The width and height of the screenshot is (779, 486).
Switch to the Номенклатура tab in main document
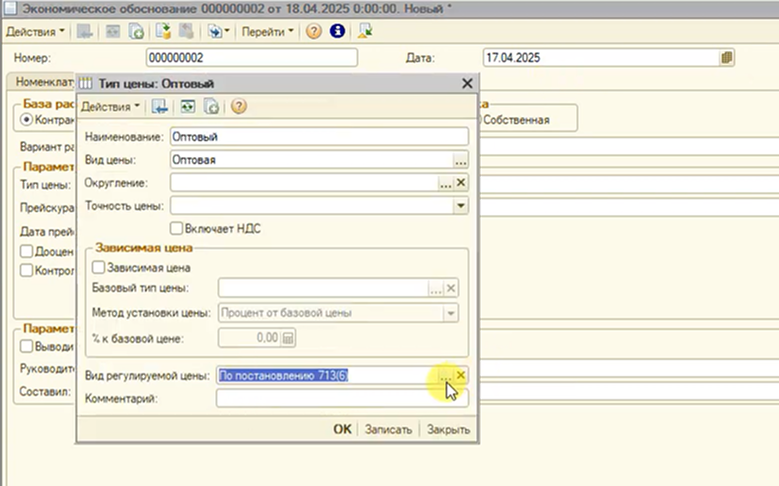click(x=45, y=82)
